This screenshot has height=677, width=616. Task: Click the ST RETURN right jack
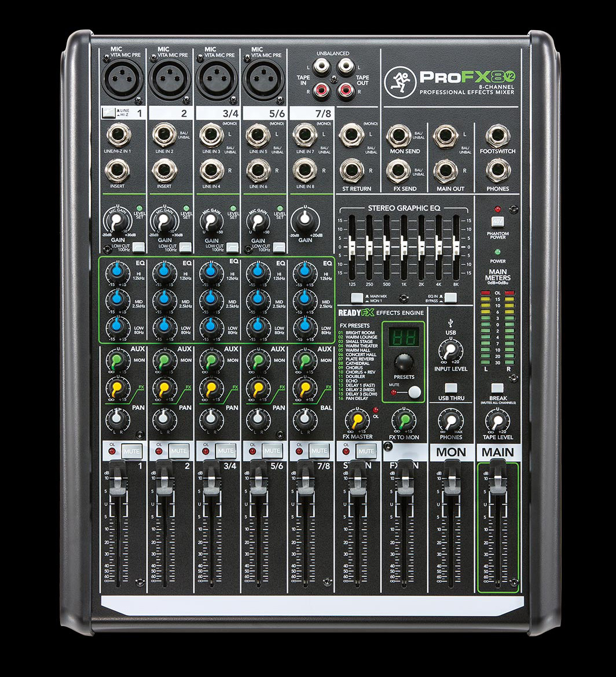point(351,171)
